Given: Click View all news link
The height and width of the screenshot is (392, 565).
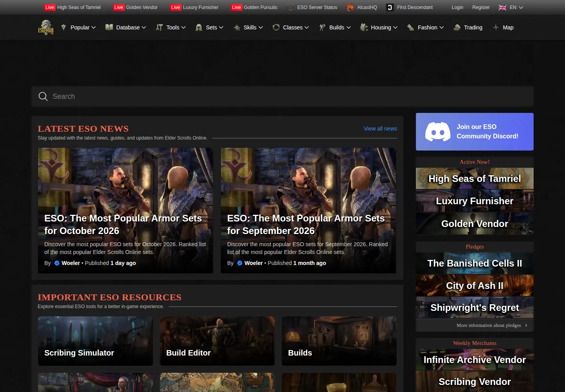Looking at the screenshot, I should click(380, 129).
